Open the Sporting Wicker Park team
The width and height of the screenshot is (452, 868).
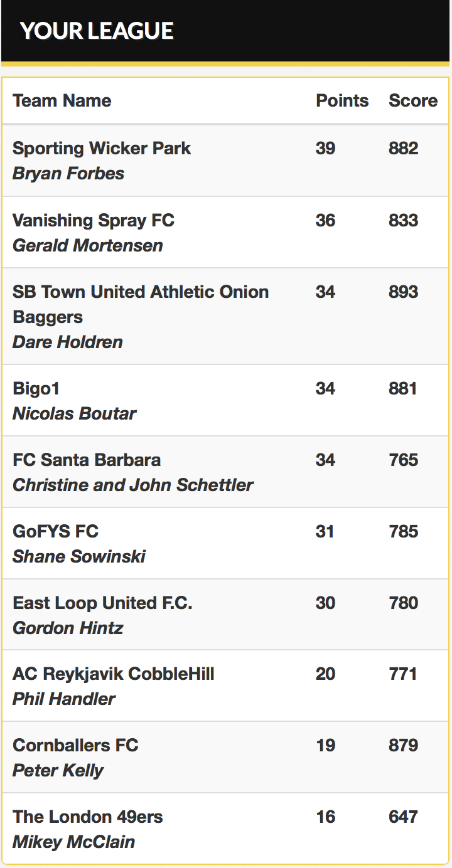[x=102, y=148]
